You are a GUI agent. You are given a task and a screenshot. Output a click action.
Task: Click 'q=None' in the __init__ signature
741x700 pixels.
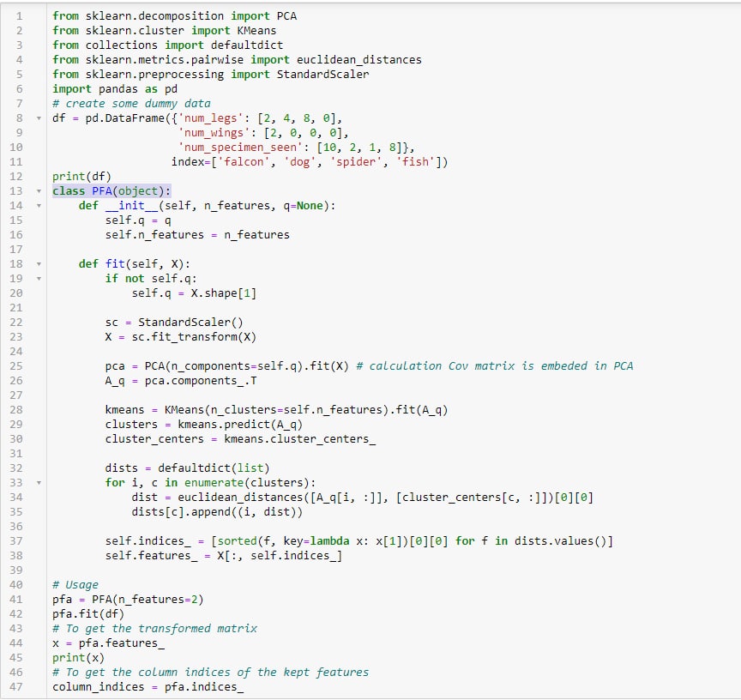tap(304, 206)
